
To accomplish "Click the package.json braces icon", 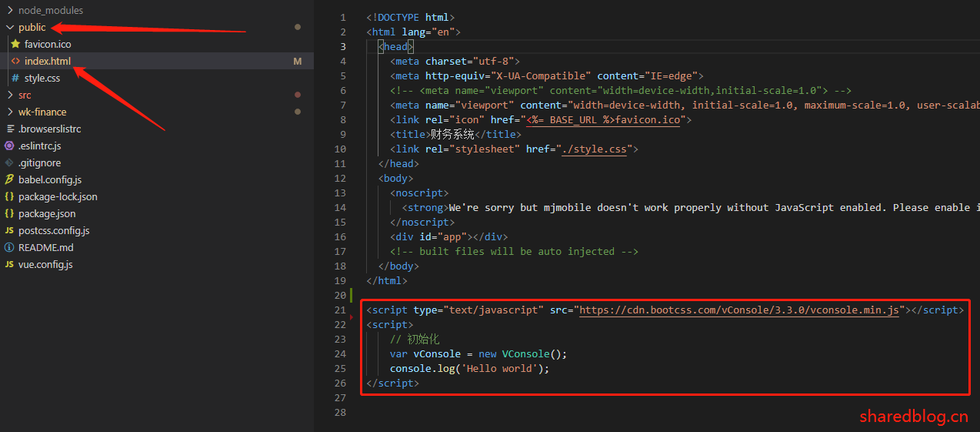I will pos(9,213).
